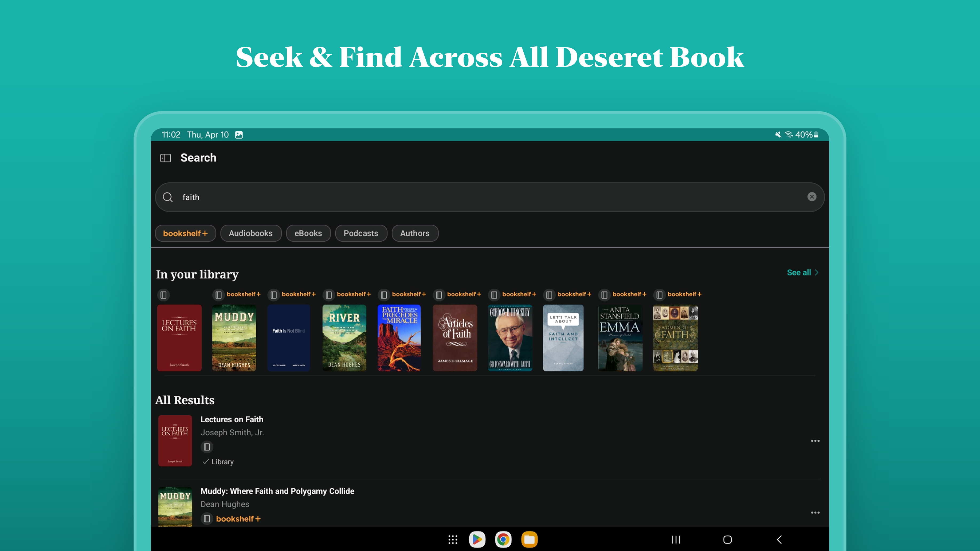The height and width of the screenshot is (551, 980).
Task: Select the Authors filter
Action: 415,233
